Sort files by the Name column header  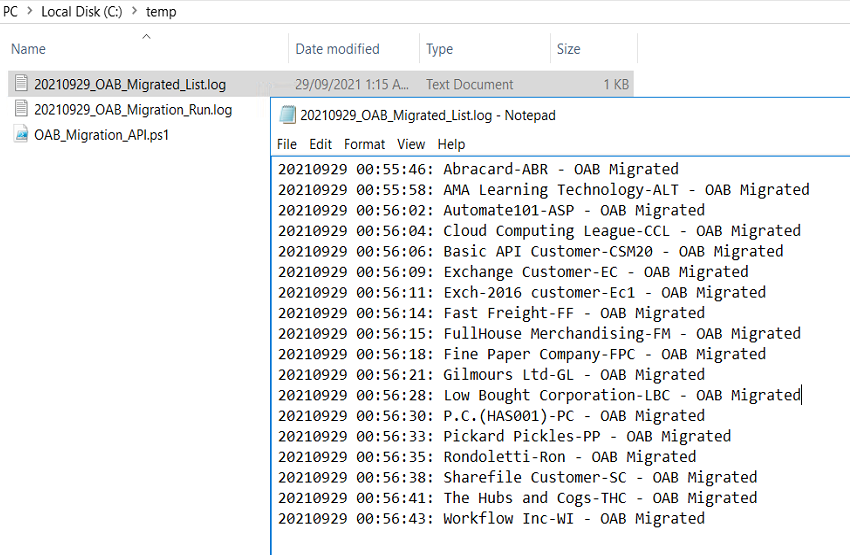coord(28,49)
